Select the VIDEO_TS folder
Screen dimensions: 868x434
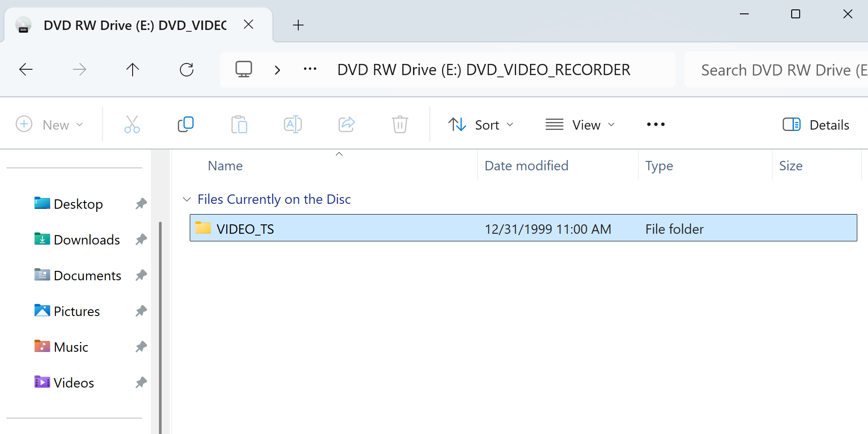[245, 229]
